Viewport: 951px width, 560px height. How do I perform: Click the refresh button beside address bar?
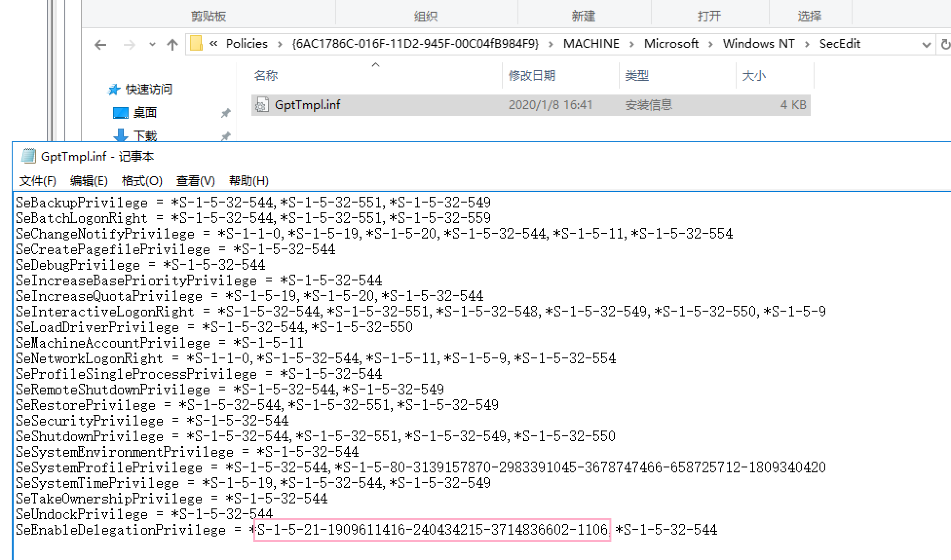pos(946,44)
